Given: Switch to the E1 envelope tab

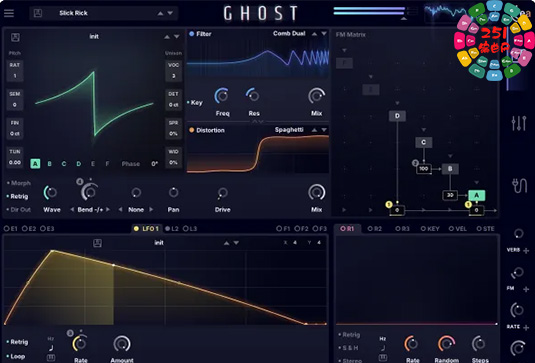Looking at the screenshot, I should click(11, 229).
